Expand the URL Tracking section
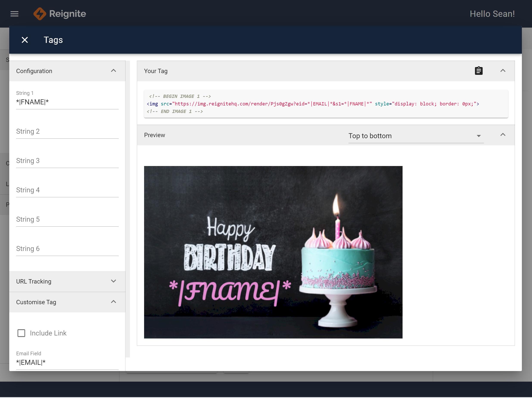 coord(114,281)
